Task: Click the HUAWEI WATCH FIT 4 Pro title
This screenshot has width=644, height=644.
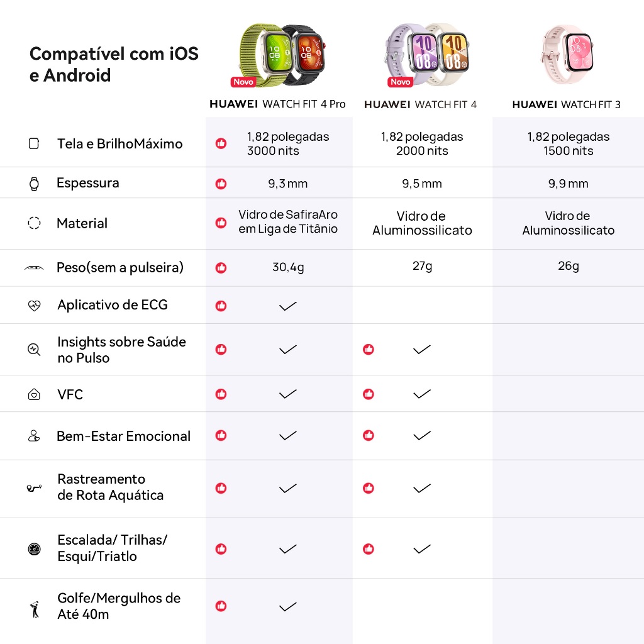Action: pos(277,104)
